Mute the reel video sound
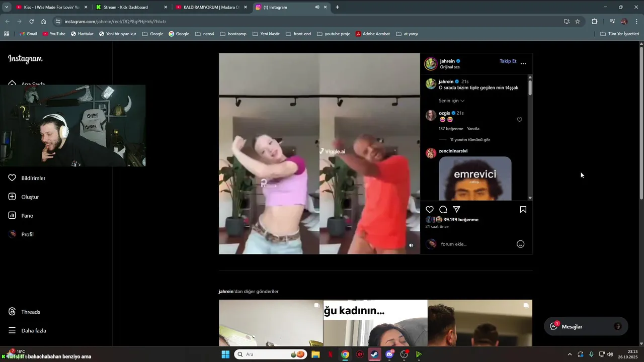Screen dimensions: 644x362 coord(411,245)
